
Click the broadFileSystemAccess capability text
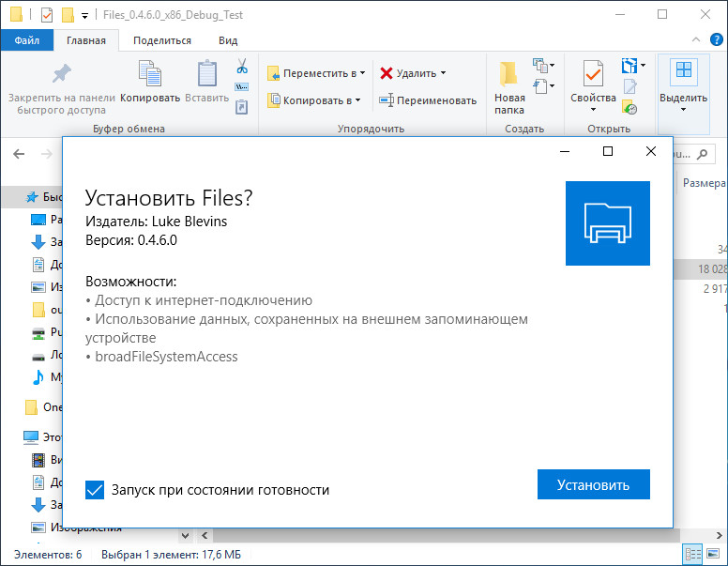coord(166,357)
